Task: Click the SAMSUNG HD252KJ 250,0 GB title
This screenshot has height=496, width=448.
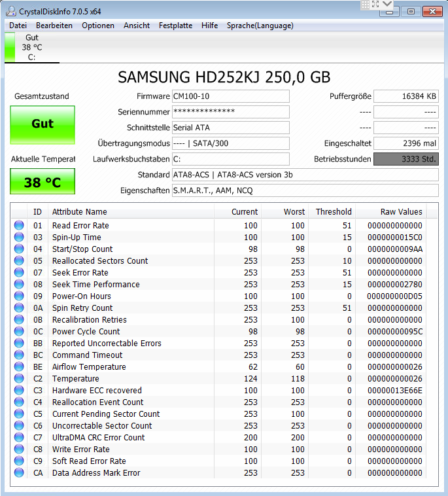Action: point(224,77)
